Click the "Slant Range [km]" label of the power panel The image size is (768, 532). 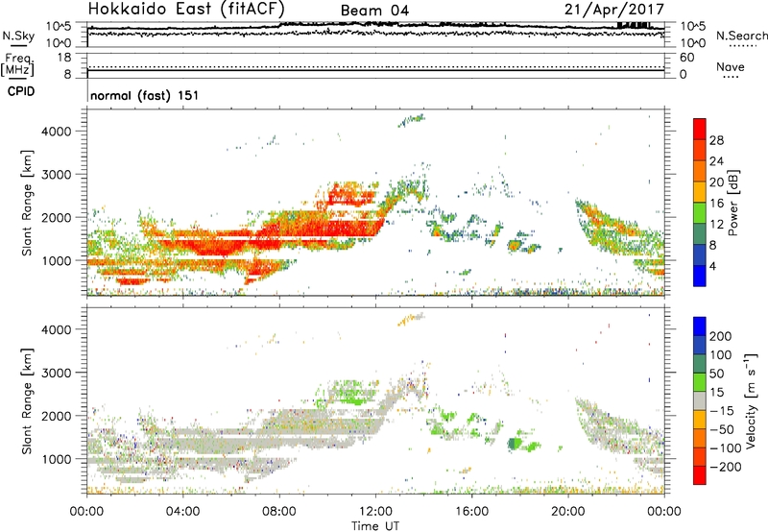pos(27,203)
